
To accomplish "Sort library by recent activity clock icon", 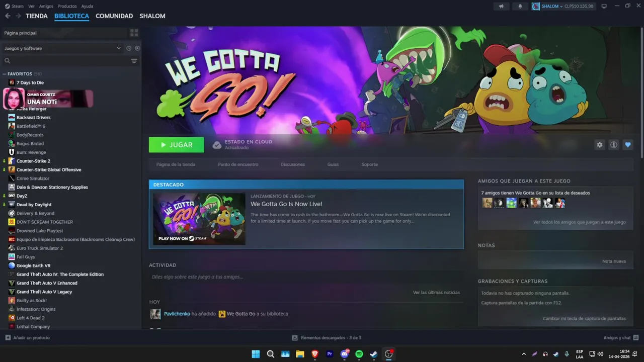I will click(129, 48).
